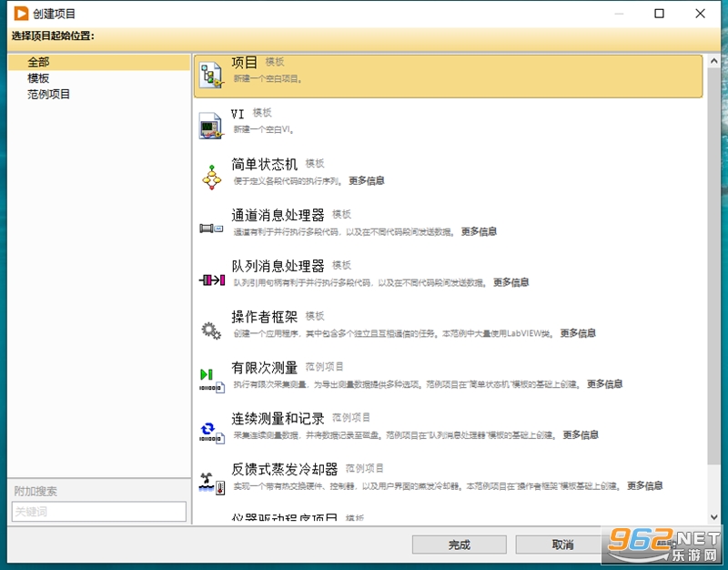Select the 队列消息处理器 icon
728x570 pixels.
pyautogui.click(x=212, y=280)
